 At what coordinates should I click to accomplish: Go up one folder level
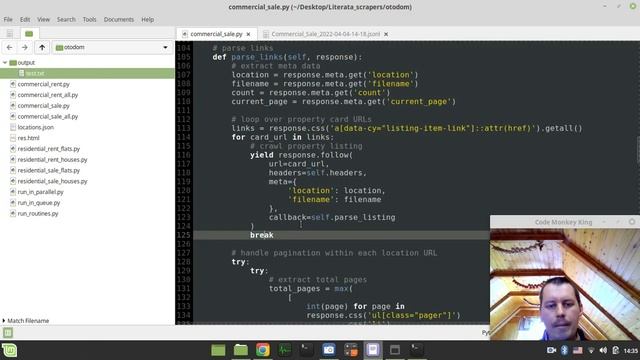42,47
